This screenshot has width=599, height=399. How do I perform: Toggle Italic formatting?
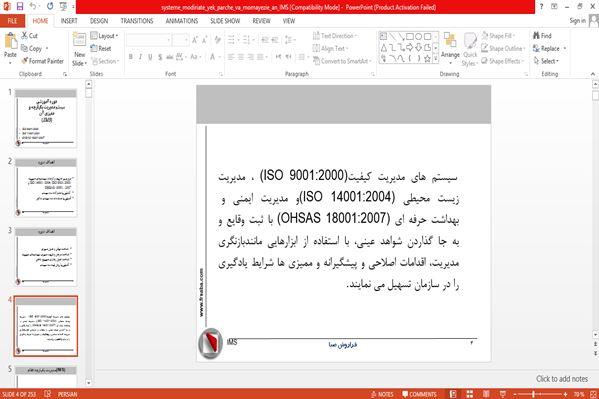point(140,57)
